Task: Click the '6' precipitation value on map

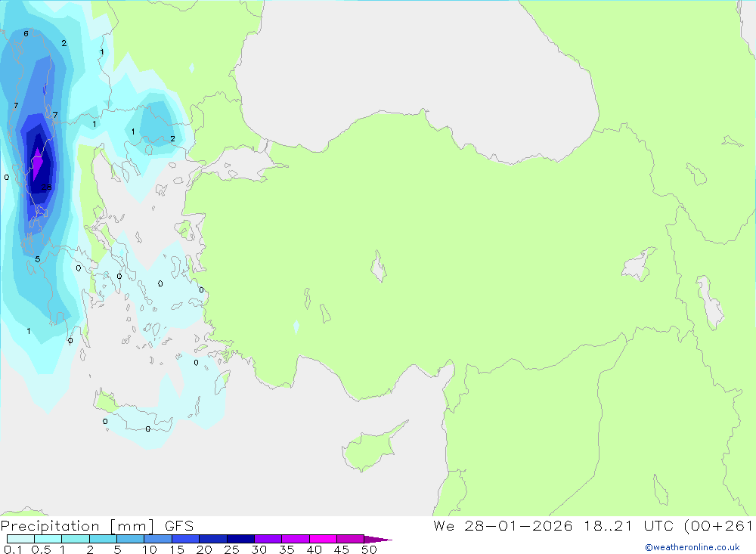Action: click(x=26, y=34)
